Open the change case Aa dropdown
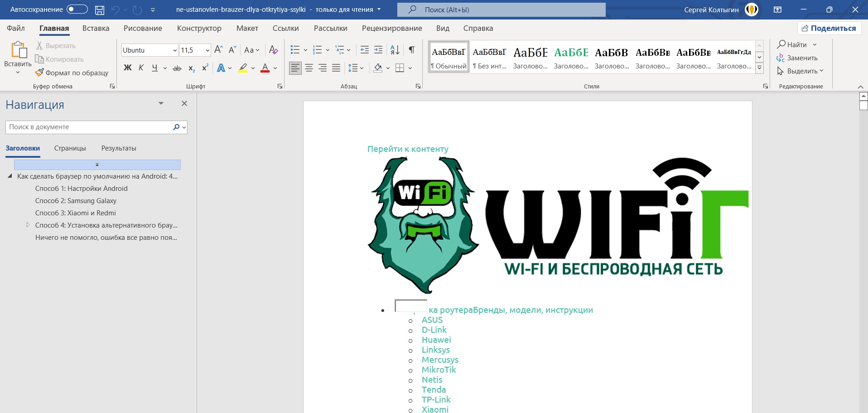This screenshot has width=868, height=413. tap(252, 50)
